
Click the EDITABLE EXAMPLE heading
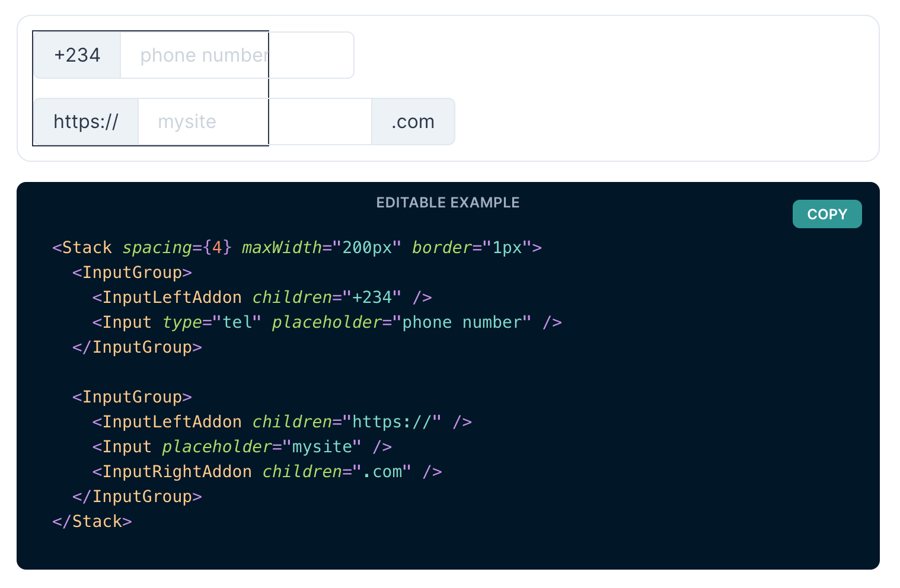tap(448, 202)
